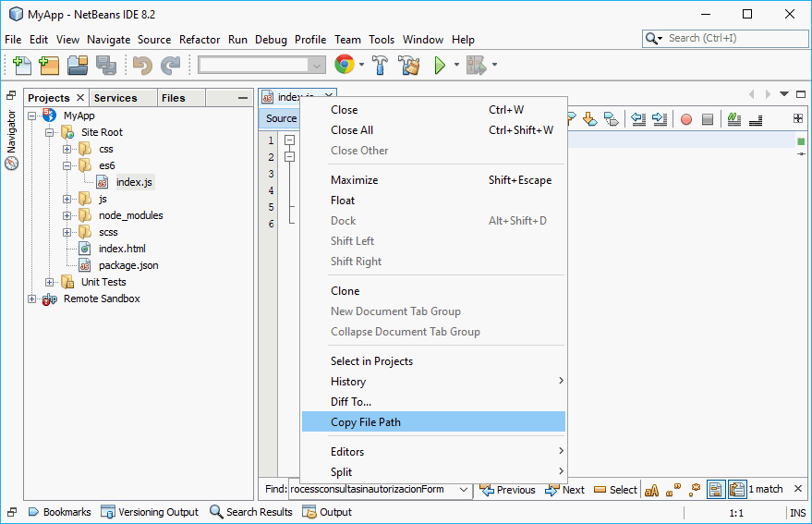
Task: Open the Find history dropdown
Action: (x=464, y=490)
